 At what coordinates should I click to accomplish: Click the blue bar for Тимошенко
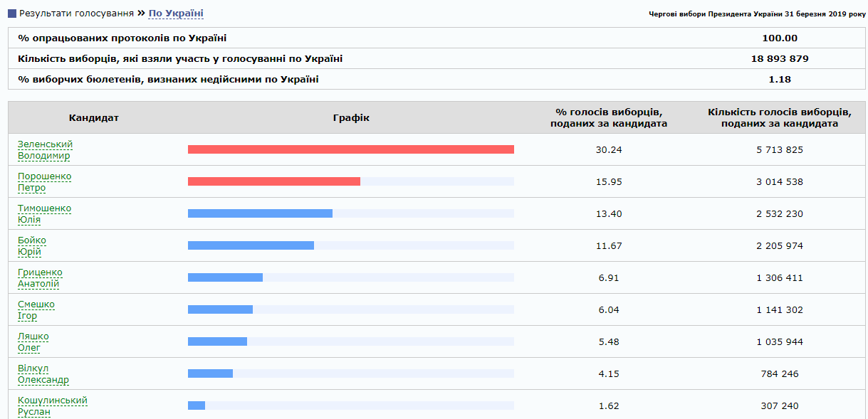[x=260, y=213]
